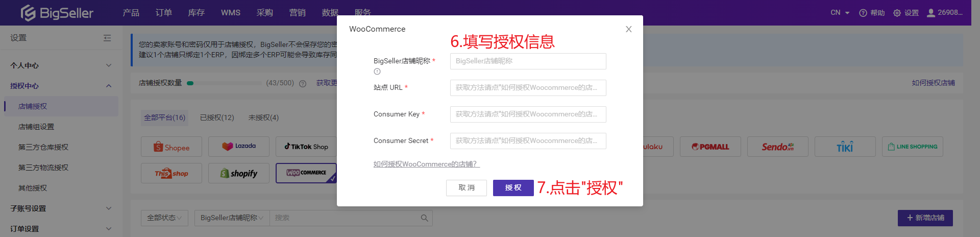The height and width of the screenshot is (237, 980).
Task: Expand the 订单设置 section
Action: [61, 229]
